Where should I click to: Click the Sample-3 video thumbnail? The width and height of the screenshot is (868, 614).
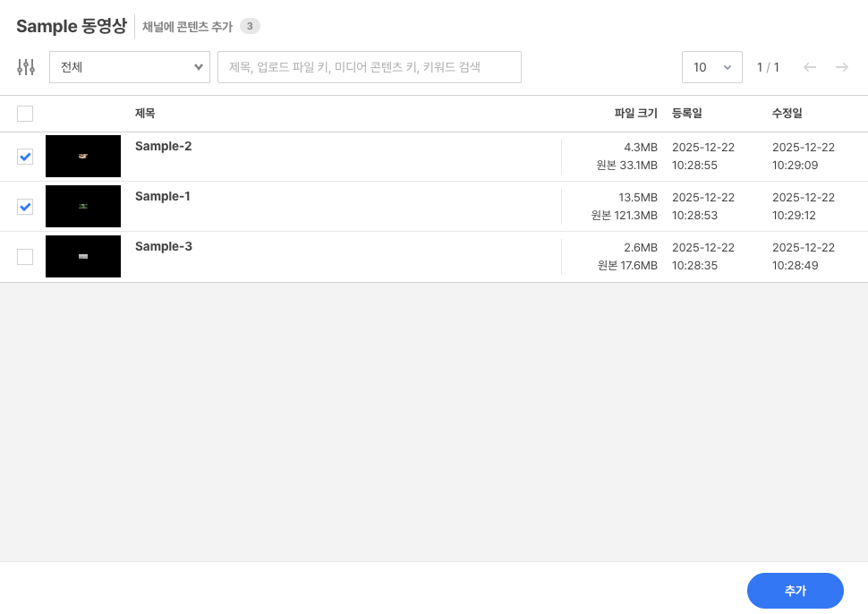coord(82,256)
